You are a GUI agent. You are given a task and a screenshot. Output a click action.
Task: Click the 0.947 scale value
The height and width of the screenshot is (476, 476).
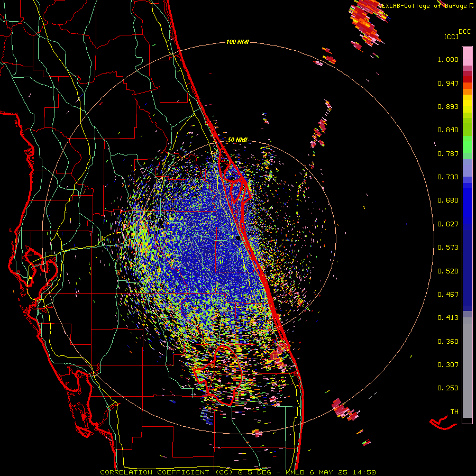(x=448, y=83)
